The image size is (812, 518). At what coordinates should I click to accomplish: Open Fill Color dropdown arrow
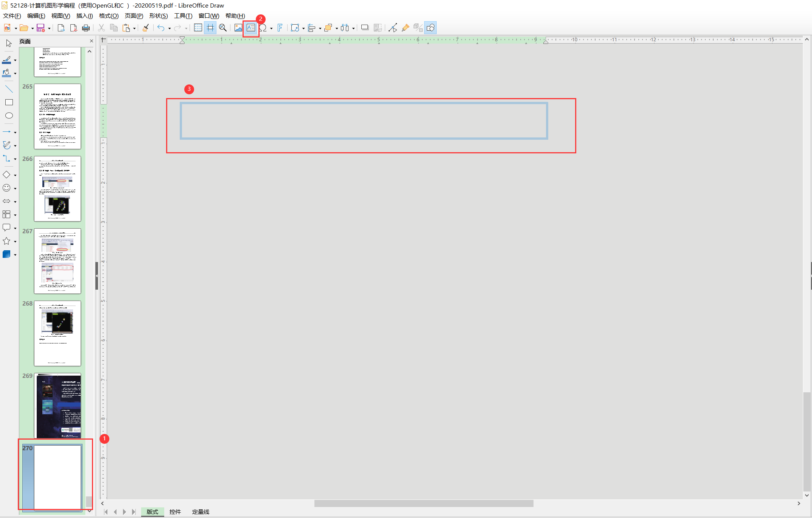pyautogui.click(x=15, y=73)
